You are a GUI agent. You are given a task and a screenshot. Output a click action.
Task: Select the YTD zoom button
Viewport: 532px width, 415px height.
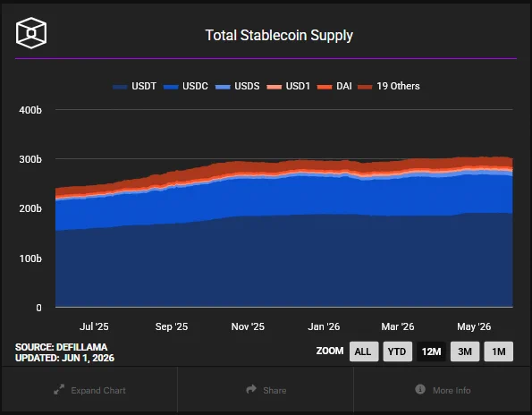[397, 351]
